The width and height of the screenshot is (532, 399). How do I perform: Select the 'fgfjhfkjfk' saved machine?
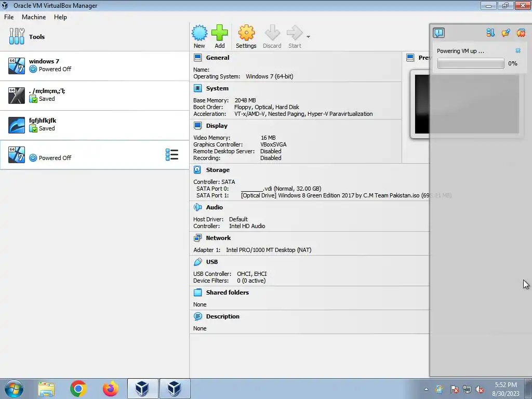click(95, 125)
